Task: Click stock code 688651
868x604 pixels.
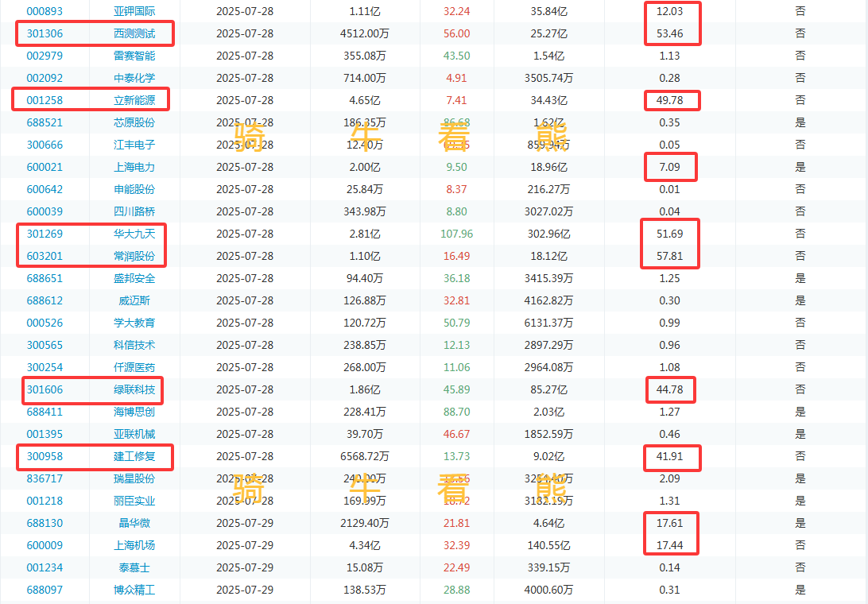Action: (x=45, y=278)
